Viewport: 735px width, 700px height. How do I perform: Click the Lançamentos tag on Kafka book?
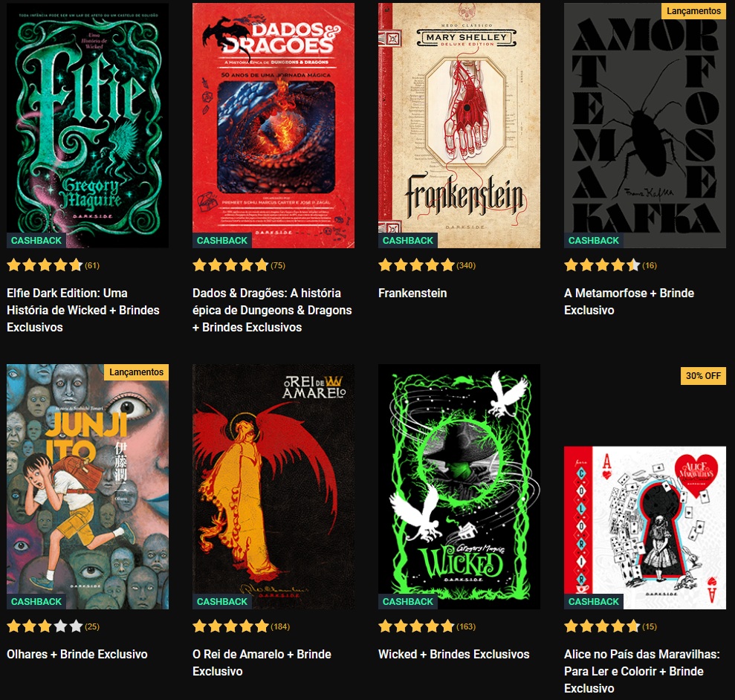(x=693, y=11)
